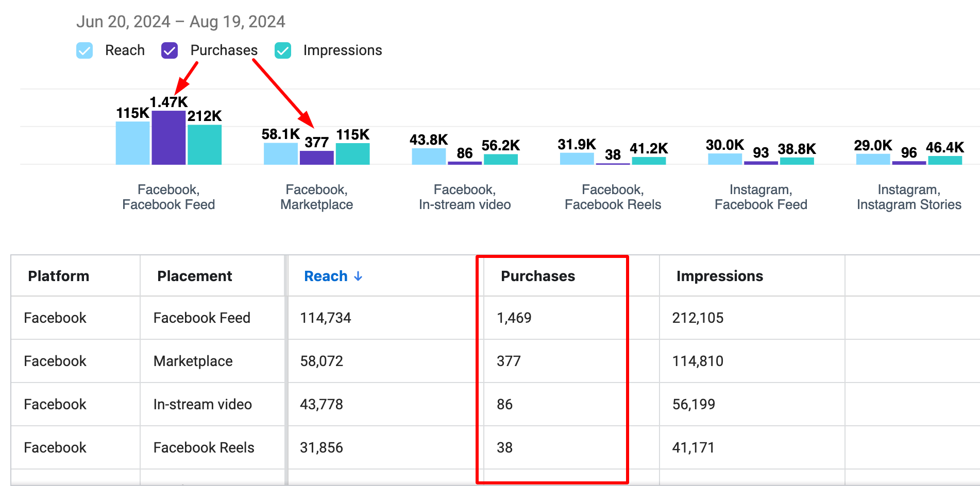Click the reach value '31,856'
This screenshot has width=980, height=486.
pos(322,448)
